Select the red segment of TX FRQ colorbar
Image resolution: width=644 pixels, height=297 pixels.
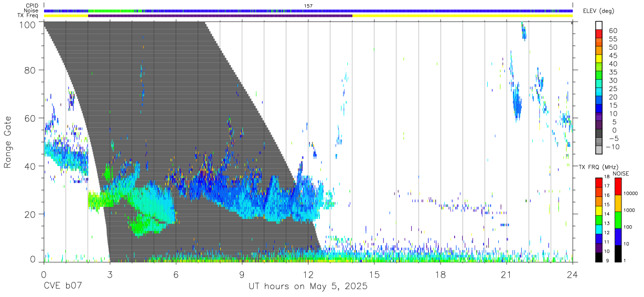pyautogui.click(x=598, y=183)
